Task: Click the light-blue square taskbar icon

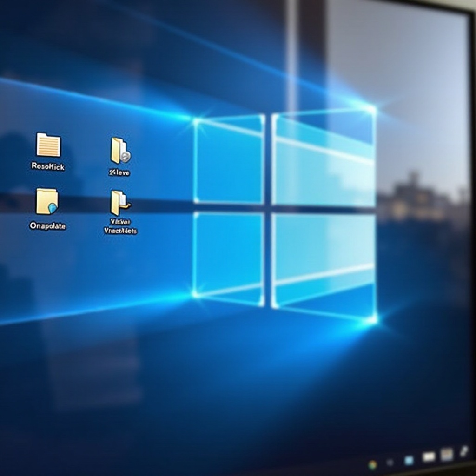Action: [x=409, y=460]
